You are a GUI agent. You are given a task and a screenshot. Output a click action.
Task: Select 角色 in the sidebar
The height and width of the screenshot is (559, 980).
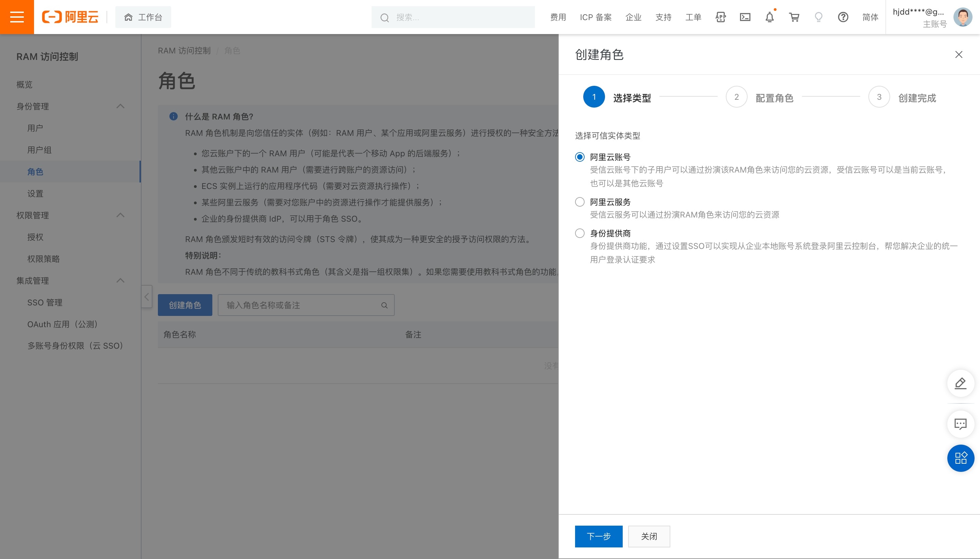pos(35,172)
